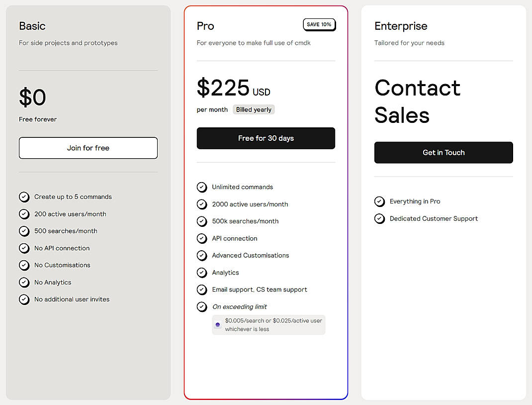
Task: Open the Billed yearly option
Action: [x=254, y=109]
